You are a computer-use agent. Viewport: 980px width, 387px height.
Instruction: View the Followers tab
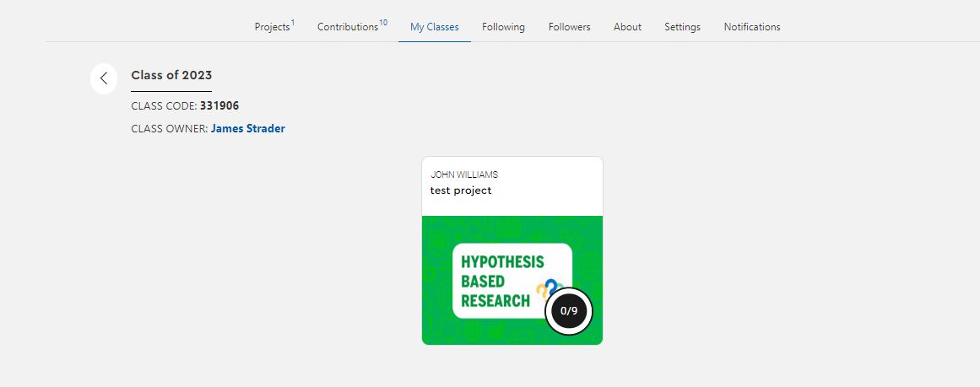click(570, 27)
